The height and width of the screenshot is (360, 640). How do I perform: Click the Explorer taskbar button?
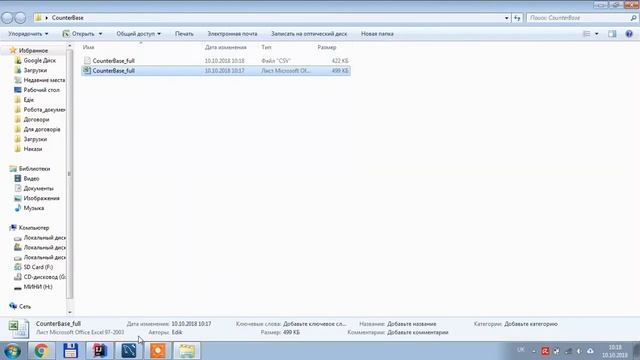(187, 351)
